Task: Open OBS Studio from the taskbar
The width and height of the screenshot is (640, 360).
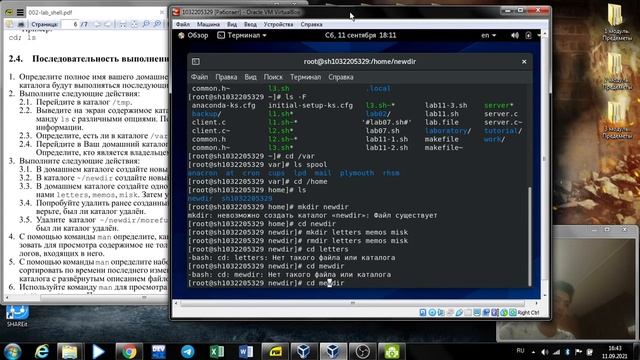Action: tap(362, 351)
